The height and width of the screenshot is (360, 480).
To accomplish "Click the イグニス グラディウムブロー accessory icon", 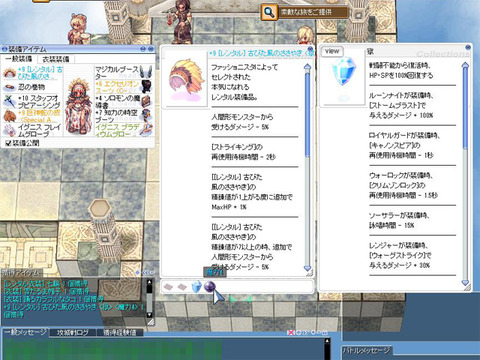I will coord(146,130).
